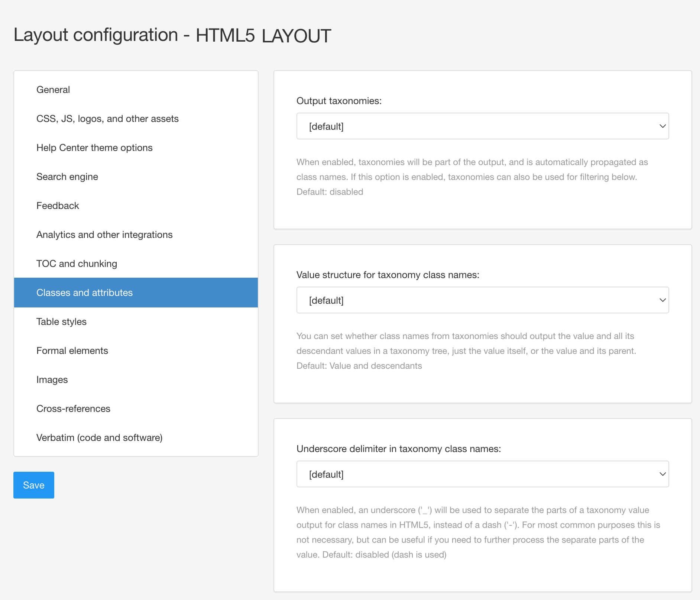Open the Cross-references section
This screenshot has height=600, width=700.
73,409
